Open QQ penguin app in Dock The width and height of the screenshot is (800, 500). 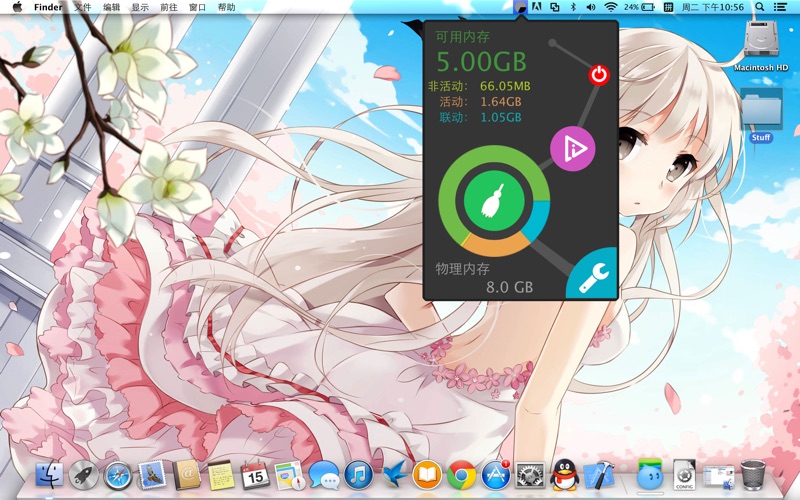click(563, 474)
